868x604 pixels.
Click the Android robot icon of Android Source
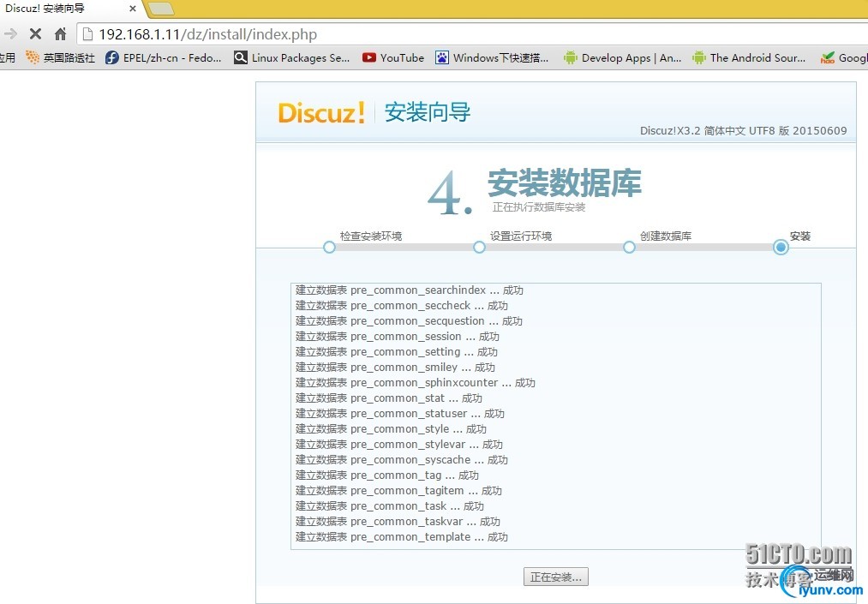(x=699, y=57)
